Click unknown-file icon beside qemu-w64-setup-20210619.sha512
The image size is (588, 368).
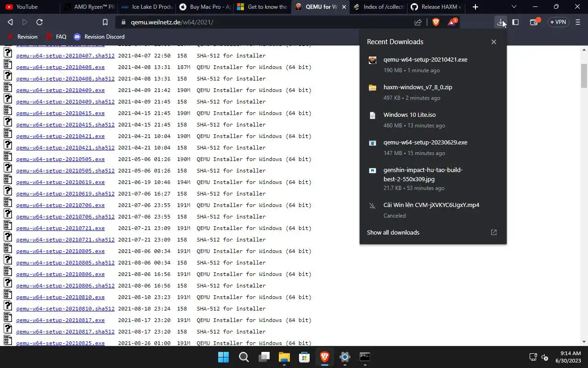coord(8,190)
